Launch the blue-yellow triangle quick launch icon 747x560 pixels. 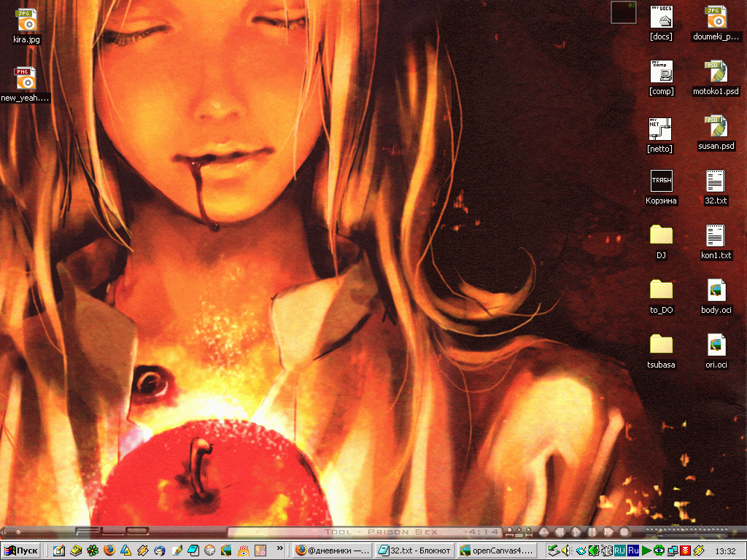click(125, 551)
